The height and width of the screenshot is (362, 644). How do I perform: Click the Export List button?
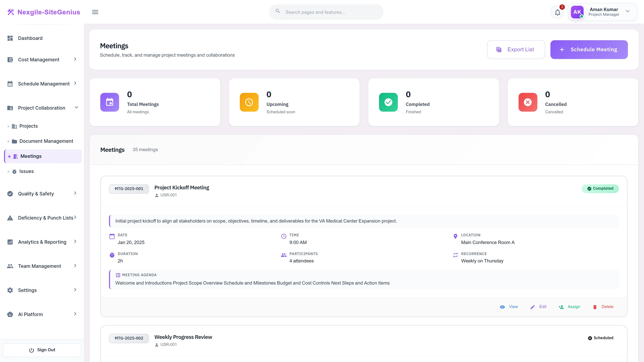[516, 49]
